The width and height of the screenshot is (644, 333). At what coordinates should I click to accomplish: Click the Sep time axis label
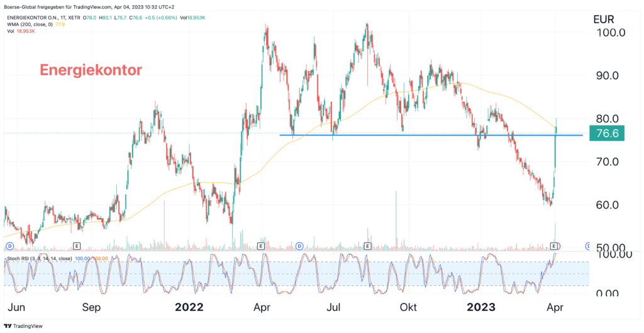point(91,307)
